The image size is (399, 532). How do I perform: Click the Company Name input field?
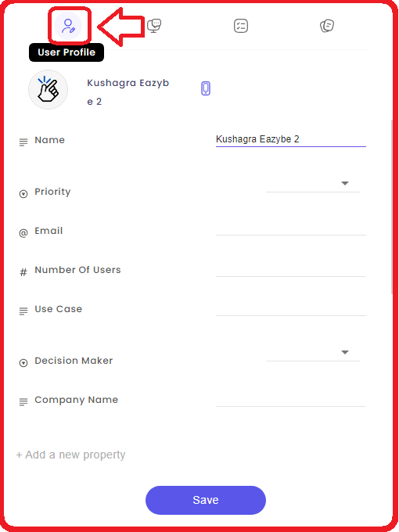point(291,401)
